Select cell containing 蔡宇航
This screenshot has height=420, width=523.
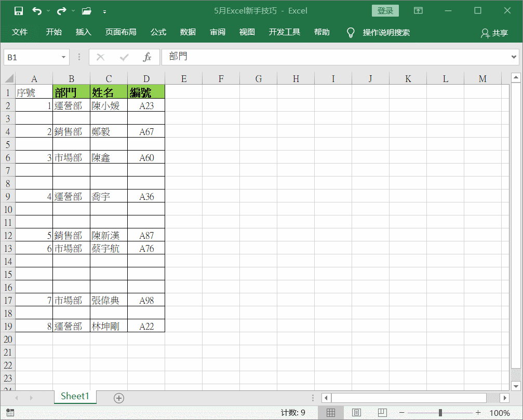pos(109,248)
